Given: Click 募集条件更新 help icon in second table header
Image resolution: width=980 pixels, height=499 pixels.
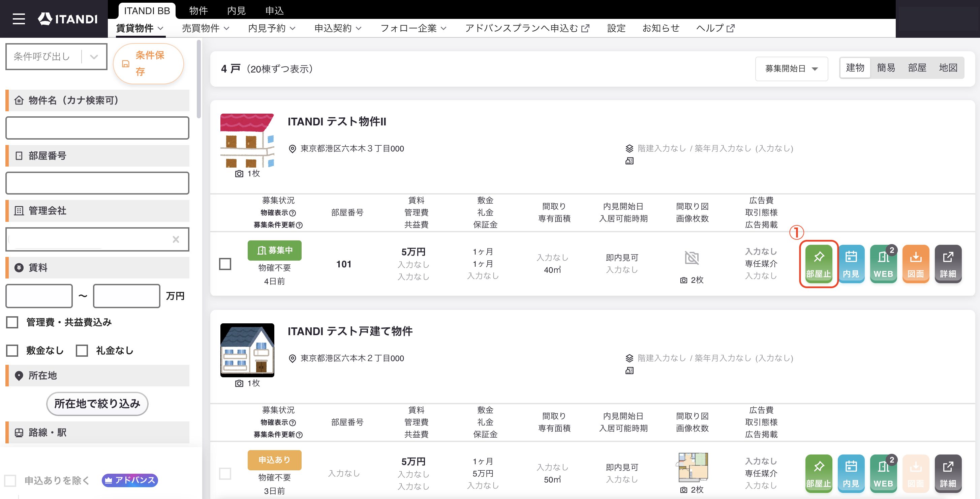Looking at the screenshot, I should click(x=299, y=435).
